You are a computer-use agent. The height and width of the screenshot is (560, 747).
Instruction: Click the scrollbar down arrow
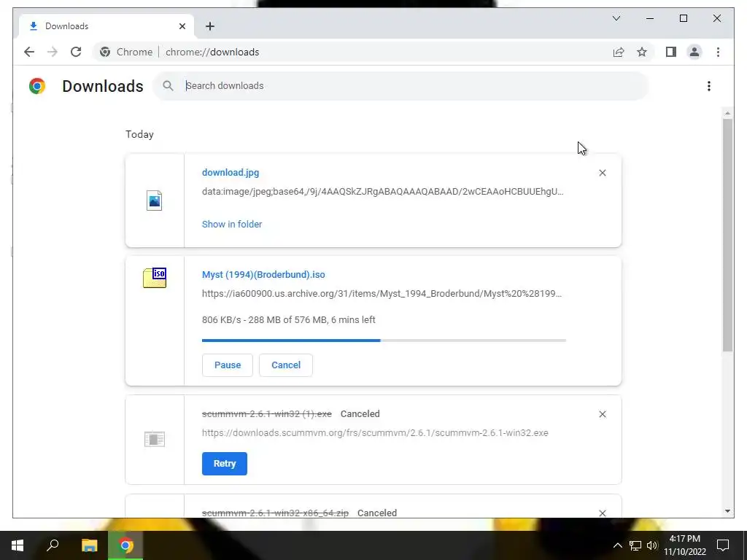click(x=727, y=511)
